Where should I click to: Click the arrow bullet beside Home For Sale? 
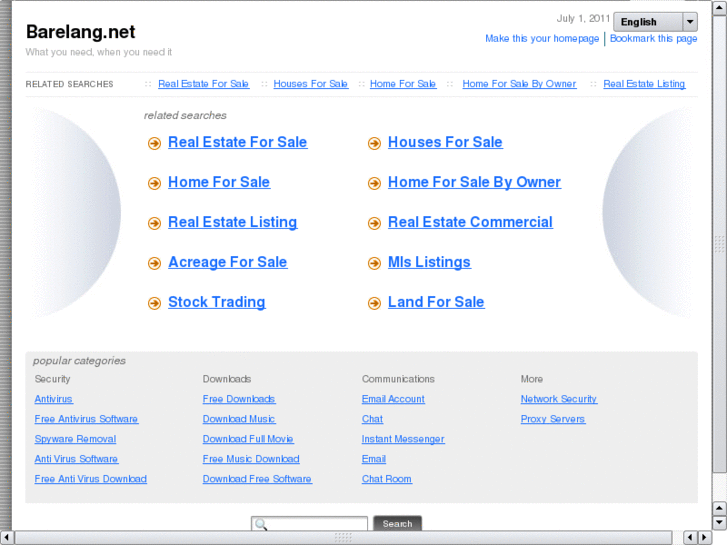point(154,183)
